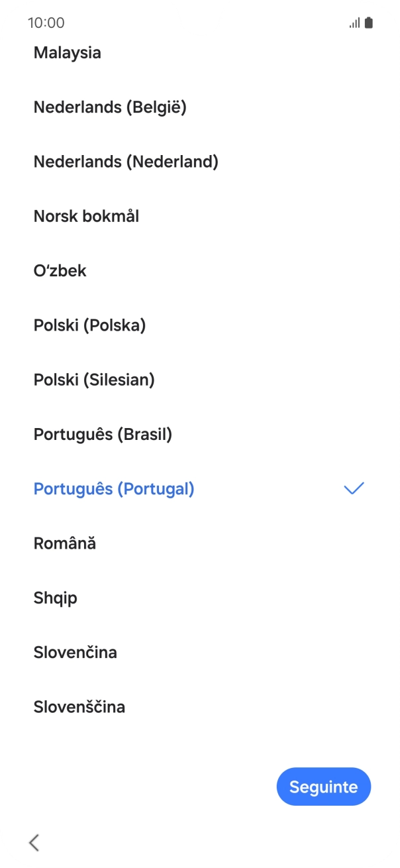Select Shqip language entry
The height and width of the screenshot is (868, 400).
point(56,598)
